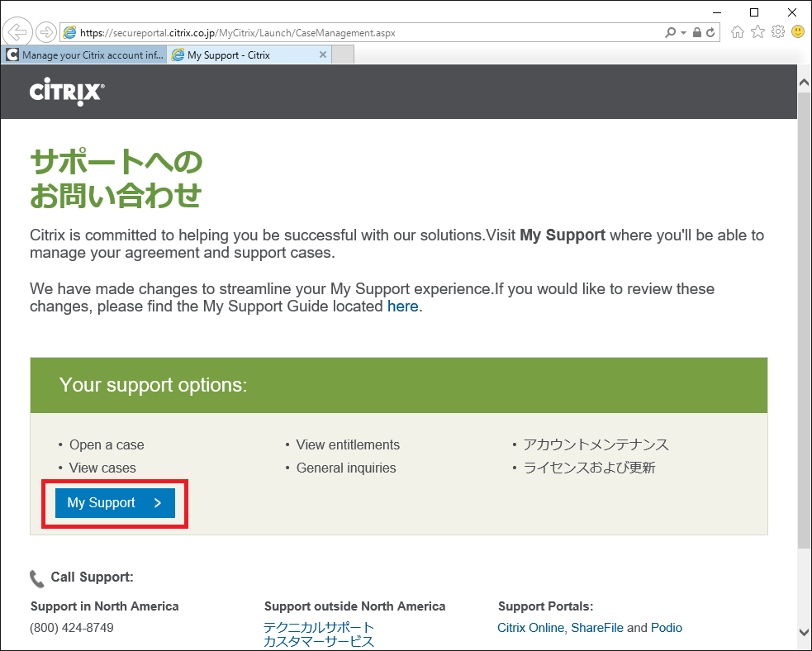The height and width of the screenshot is (651, 812).
Task: Click the smiley feedback icon
Action: (798, 32)
